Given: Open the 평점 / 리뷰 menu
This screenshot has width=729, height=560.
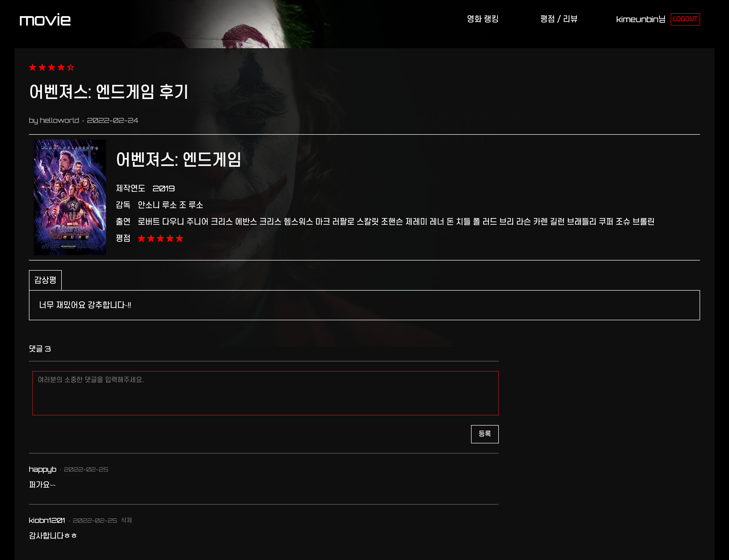Looking at the screenshot, I should tap(559, 19).
